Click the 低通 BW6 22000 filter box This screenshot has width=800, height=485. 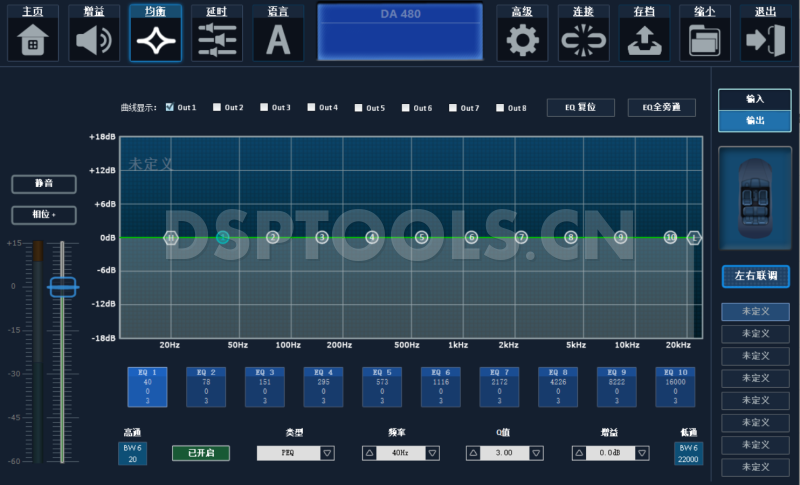point(688,453)
